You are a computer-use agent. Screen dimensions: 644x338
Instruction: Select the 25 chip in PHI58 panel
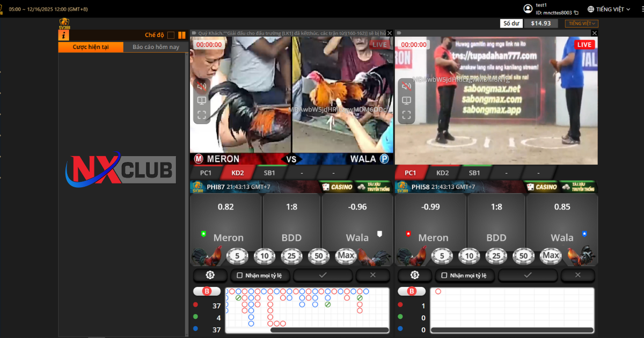tap(496, 256)
